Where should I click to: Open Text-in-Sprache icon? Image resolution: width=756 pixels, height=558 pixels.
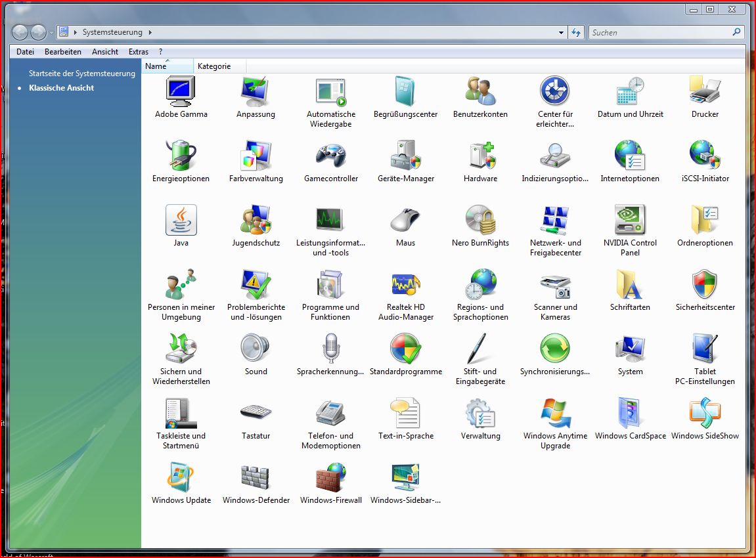pos(405,412)
